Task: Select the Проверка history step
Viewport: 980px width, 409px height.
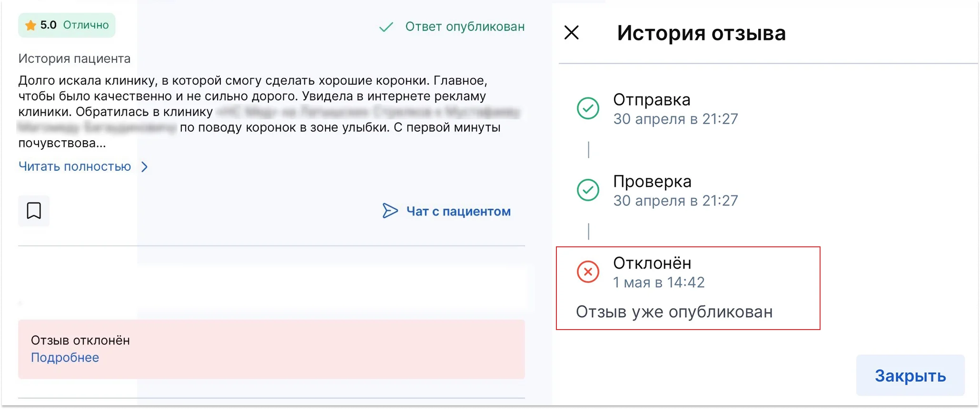Action: tap(675, 191)
